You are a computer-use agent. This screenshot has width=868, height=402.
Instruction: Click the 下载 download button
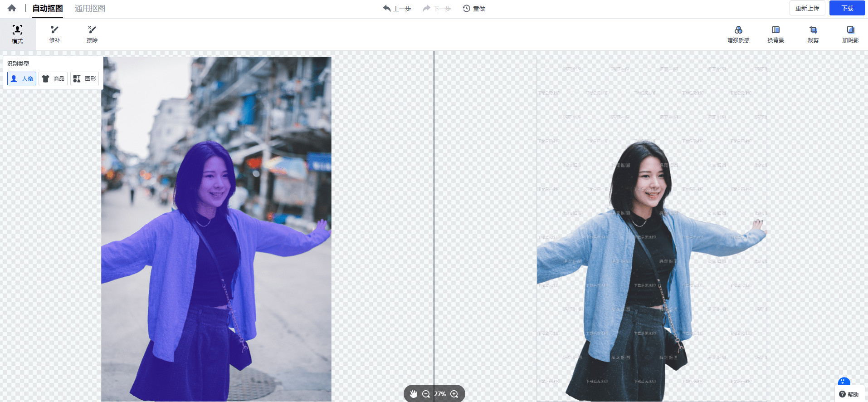pos(847,8)
